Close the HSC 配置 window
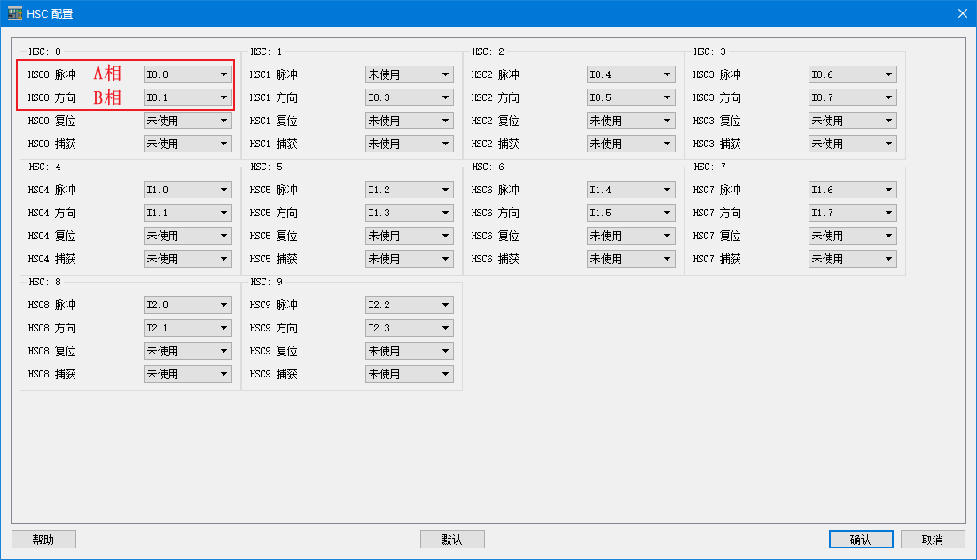The height and width of the screenshot is (560, 977). (x=963, y=13)
